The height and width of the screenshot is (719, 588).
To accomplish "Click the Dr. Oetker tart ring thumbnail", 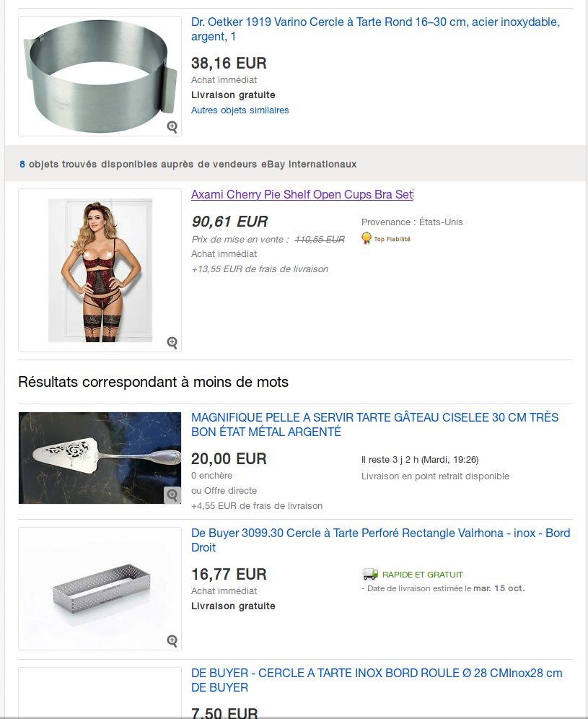I will (x=100, y=76).
